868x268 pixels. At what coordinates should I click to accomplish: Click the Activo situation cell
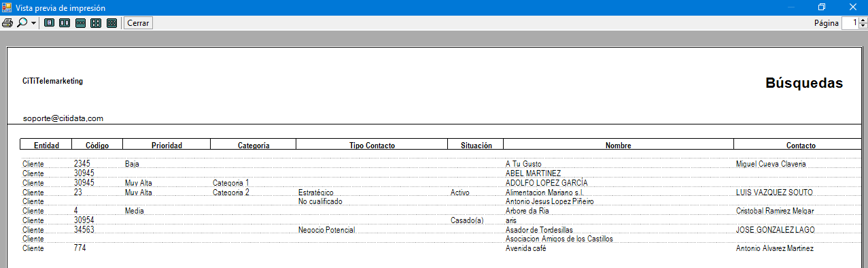pyautogui.click(x=460, y=192)
